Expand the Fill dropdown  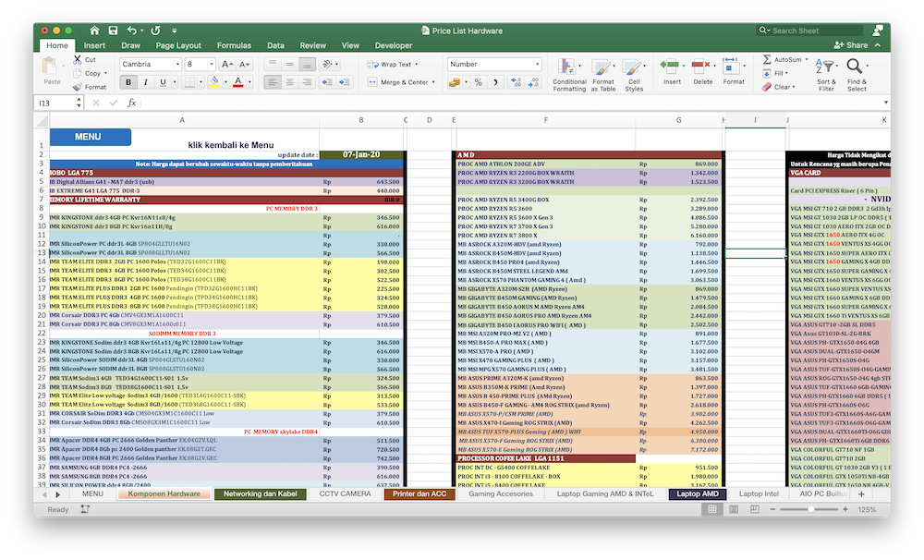pos(786,73)
